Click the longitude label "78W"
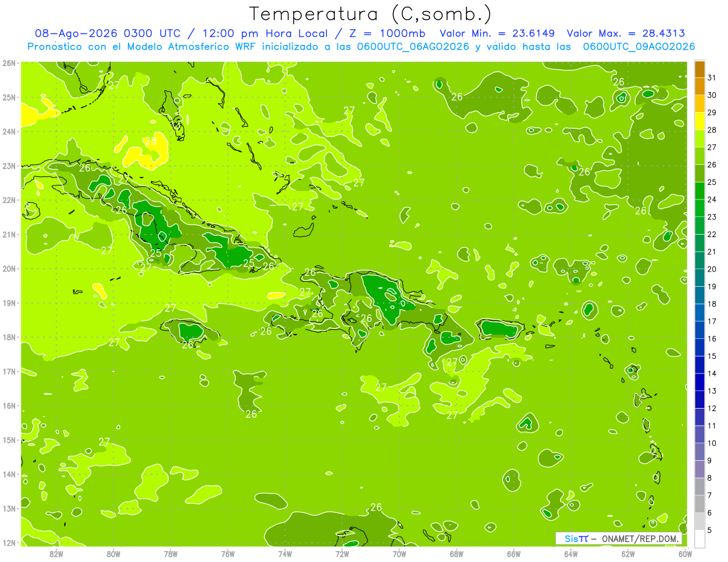The image size is (728, 562). pyautogui.click(x=170, y=554)
